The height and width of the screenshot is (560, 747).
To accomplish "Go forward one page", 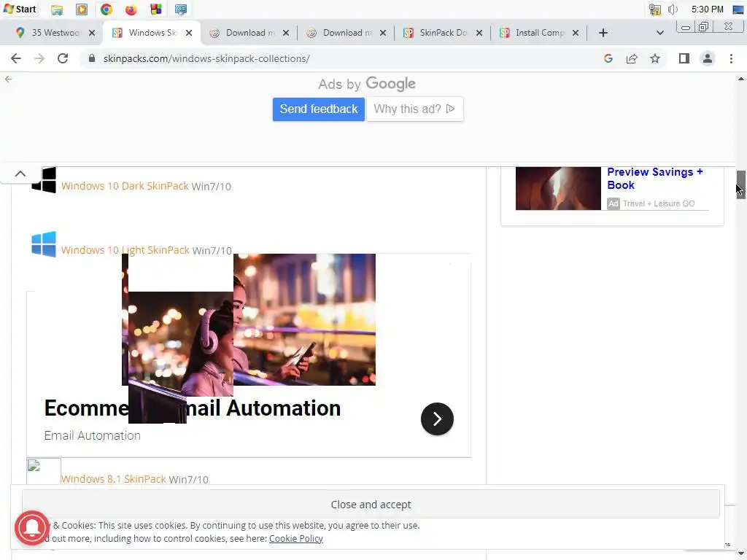I will [x=39, y=58].
